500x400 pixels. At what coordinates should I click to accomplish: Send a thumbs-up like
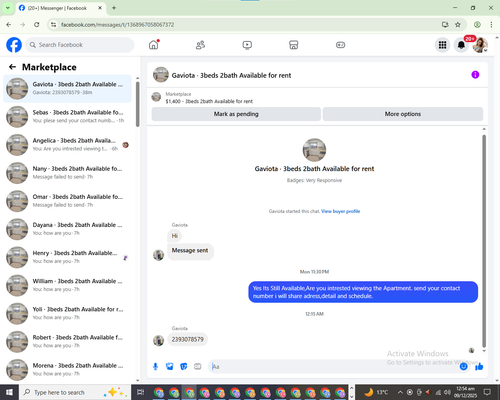pos(479,367)
